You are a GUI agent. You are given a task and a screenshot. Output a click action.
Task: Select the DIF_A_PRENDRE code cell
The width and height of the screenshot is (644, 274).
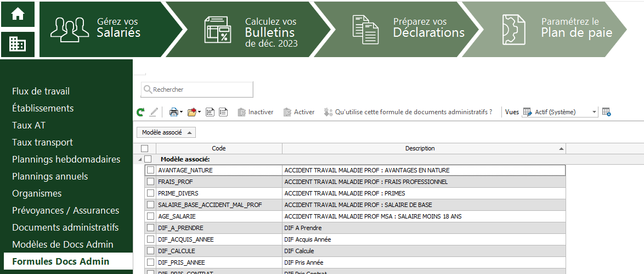219,228
